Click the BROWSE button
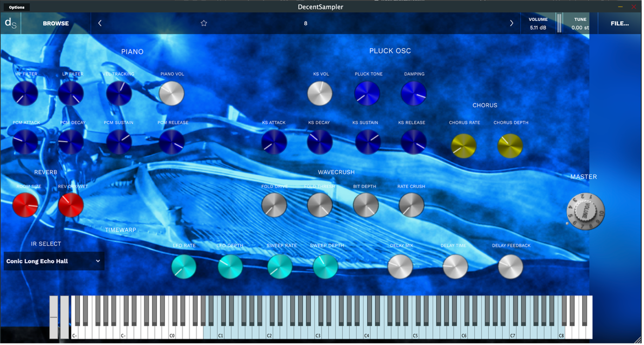 pos(56,23)
